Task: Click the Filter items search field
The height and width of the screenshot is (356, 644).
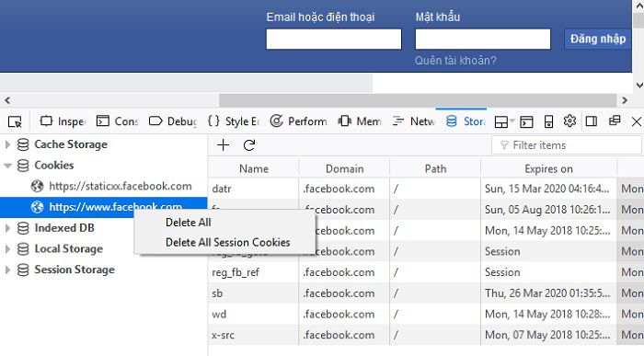Action: tap(567, 145)
